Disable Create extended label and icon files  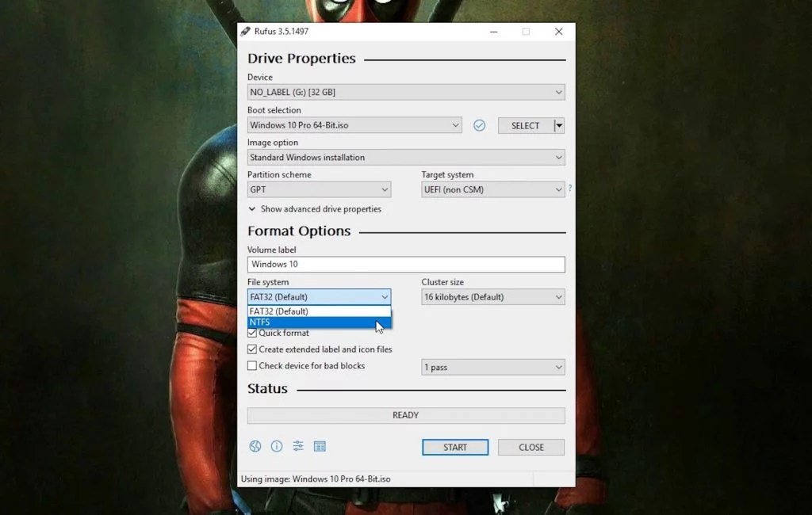pyautogui.click(x=251, y=349)
